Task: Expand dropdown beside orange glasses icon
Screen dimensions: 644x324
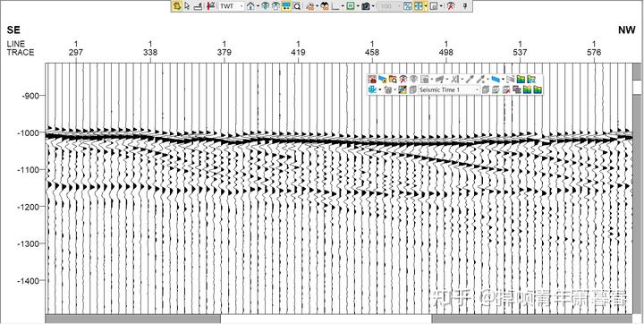Action: [317, 6]
